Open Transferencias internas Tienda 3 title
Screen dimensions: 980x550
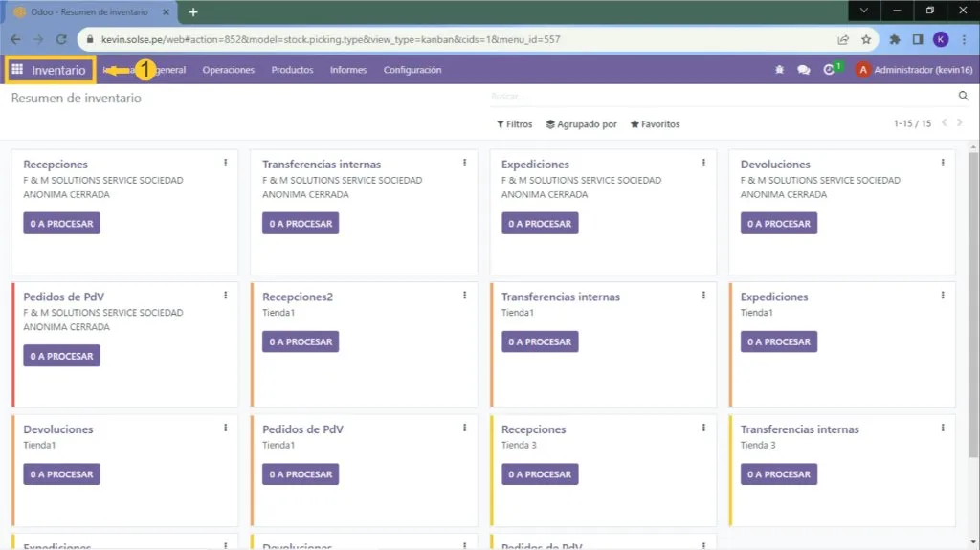pos(799,429)
